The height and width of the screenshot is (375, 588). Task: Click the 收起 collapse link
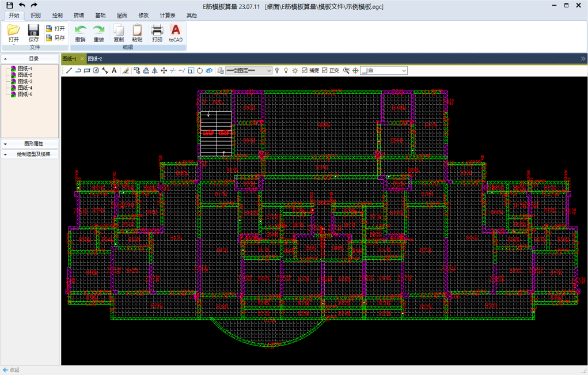coord(12,370)
